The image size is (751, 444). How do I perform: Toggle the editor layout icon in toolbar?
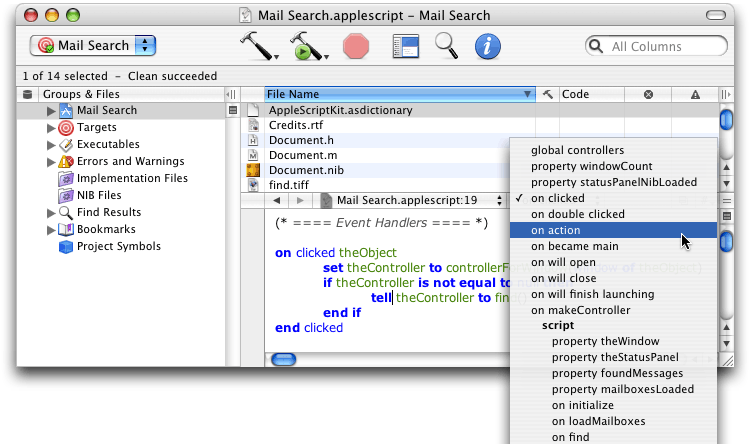(x=406, y=46)
